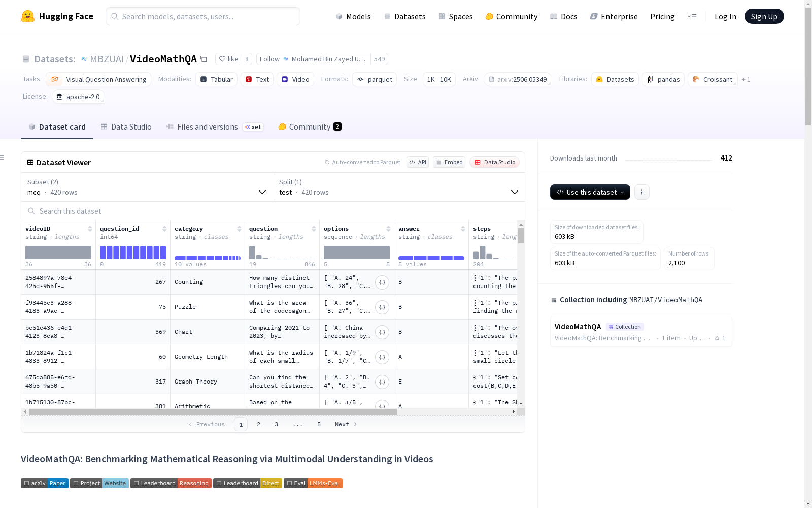Sort by the question_id column arrows
This screenshot has width=812, height=508.
(x=164, y=229)
